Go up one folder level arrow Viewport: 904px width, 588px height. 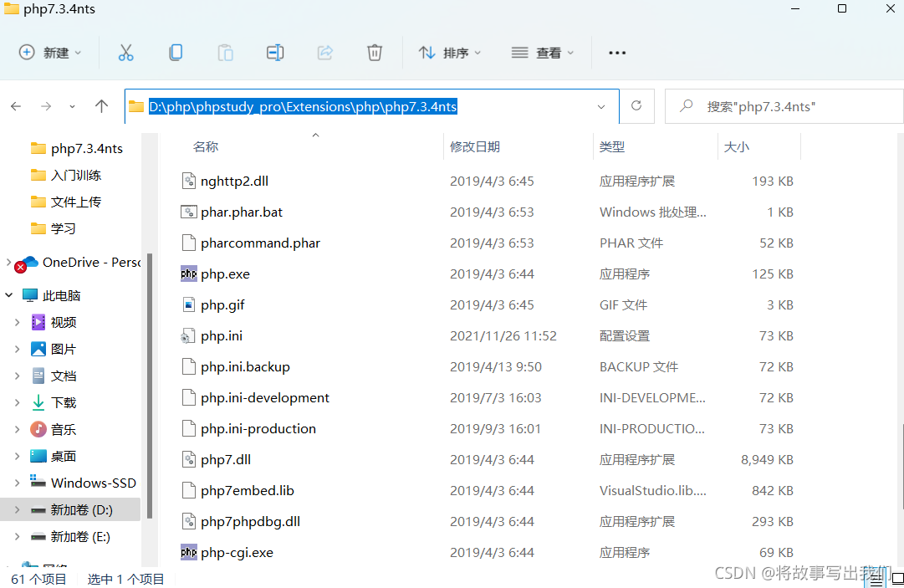(101, 106)
